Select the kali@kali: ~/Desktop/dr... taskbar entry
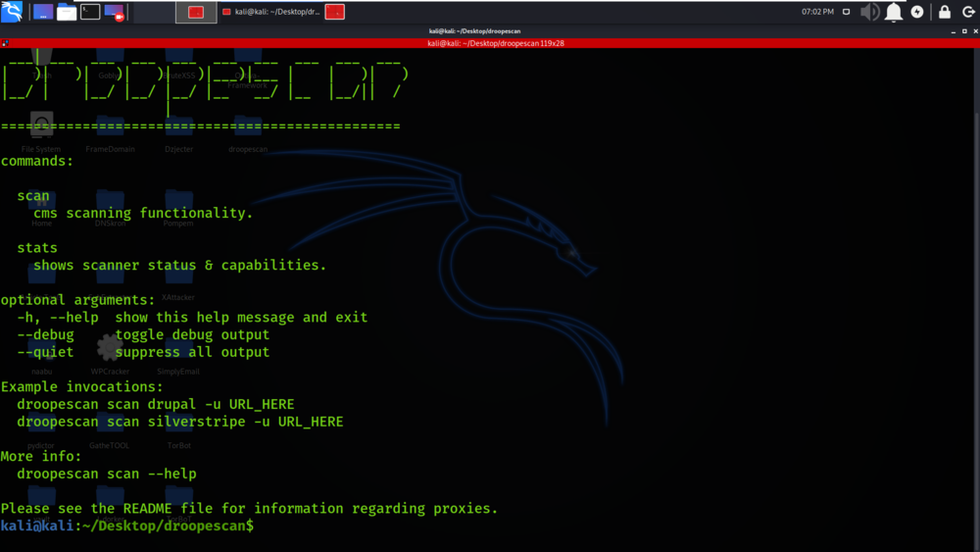Screen dimensions: 980x552 (270, 12)
